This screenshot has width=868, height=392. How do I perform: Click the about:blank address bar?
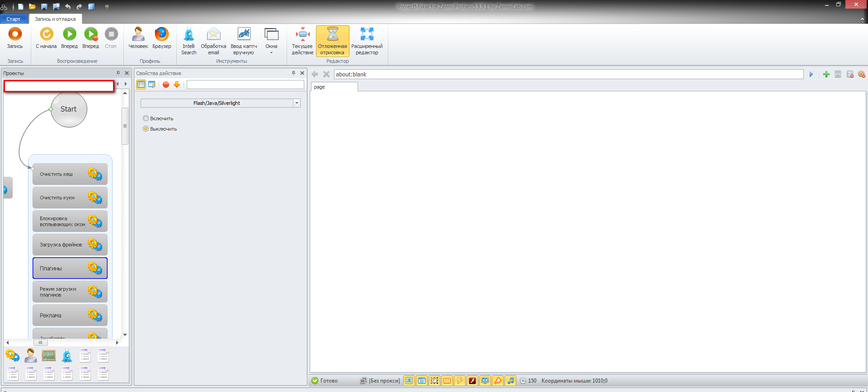[x=569, y=74]
